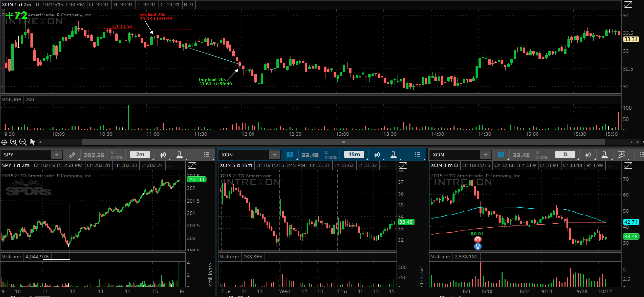Screen dimensions: 644x297
Task: Click XON symbol field on 15m chart
Action: (244, 155)
